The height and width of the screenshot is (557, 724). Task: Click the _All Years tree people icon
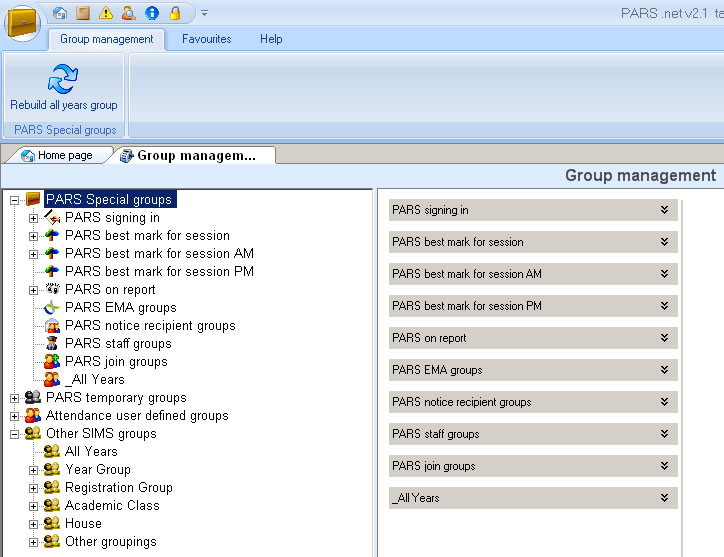52,379
